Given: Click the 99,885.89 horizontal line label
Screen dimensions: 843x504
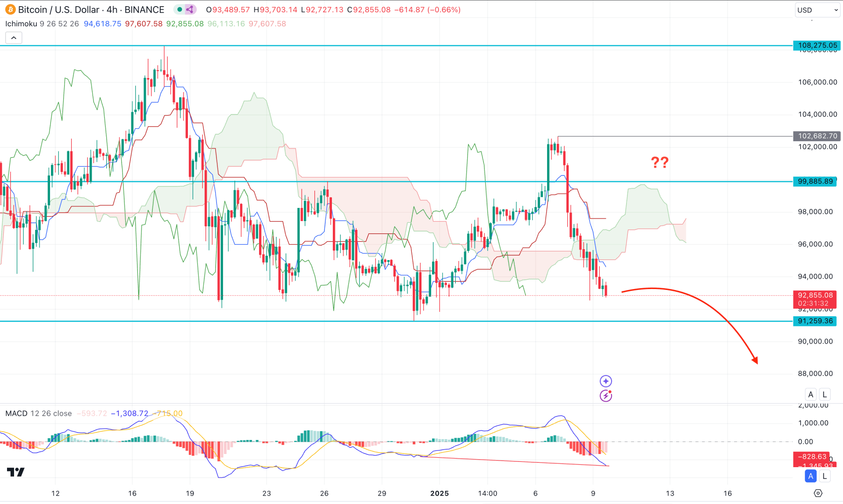Looking at the screenshot, I should (x=815, y=181).
